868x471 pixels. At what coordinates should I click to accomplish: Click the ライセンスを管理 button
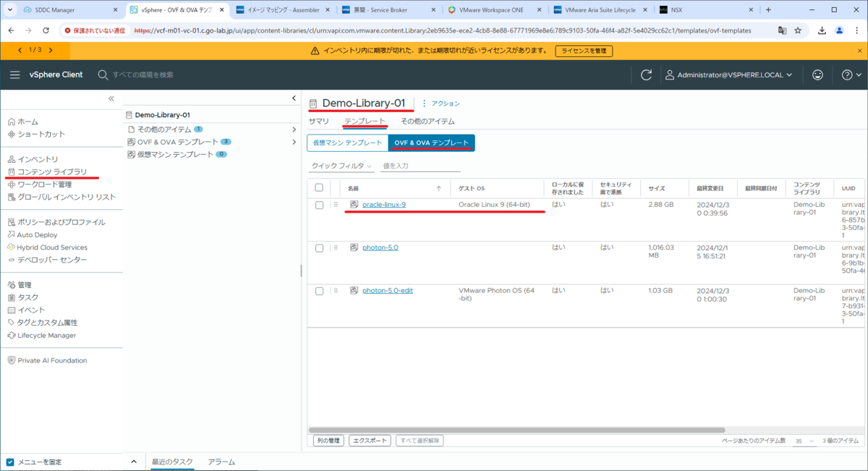pyautogui.click(x=584, y=51)
